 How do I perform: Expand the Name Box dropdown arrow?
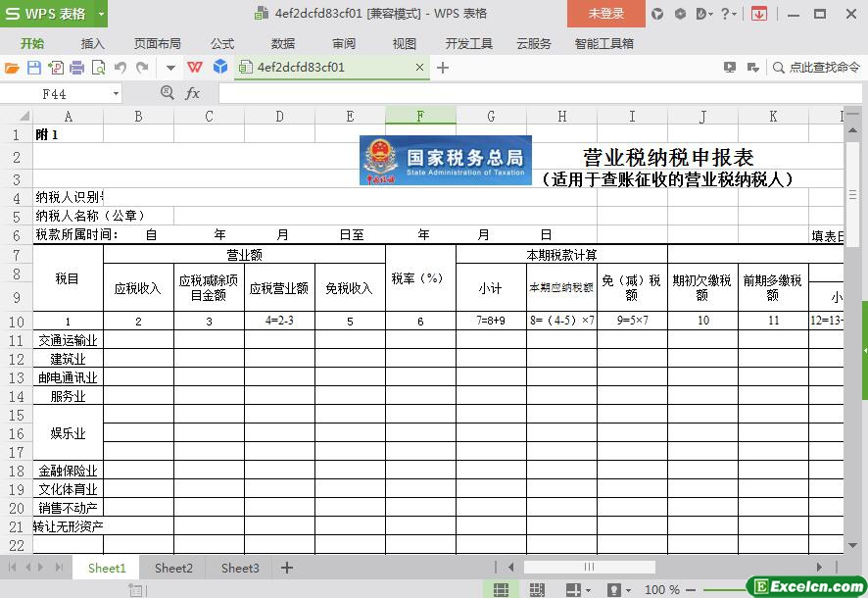coord(116,93)
